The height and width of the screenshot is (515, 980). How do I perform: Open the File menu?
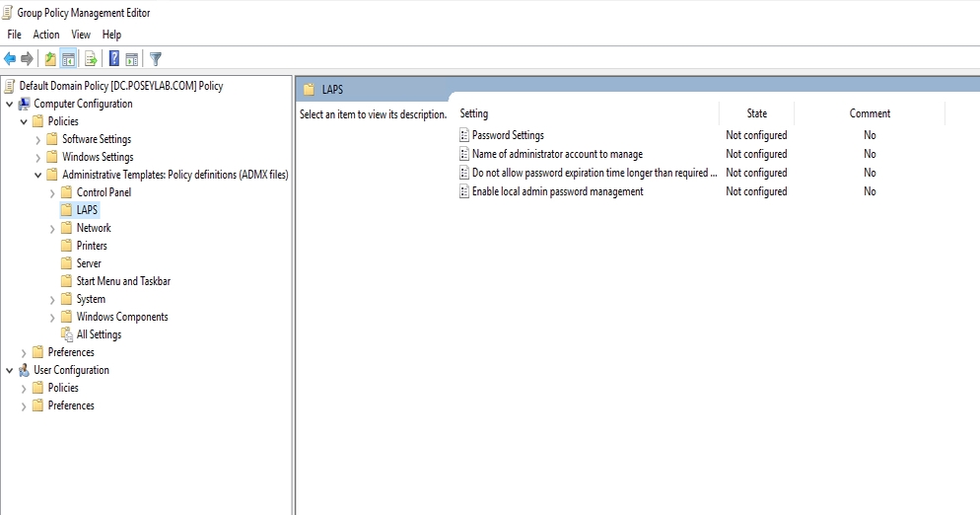(14, 35)
